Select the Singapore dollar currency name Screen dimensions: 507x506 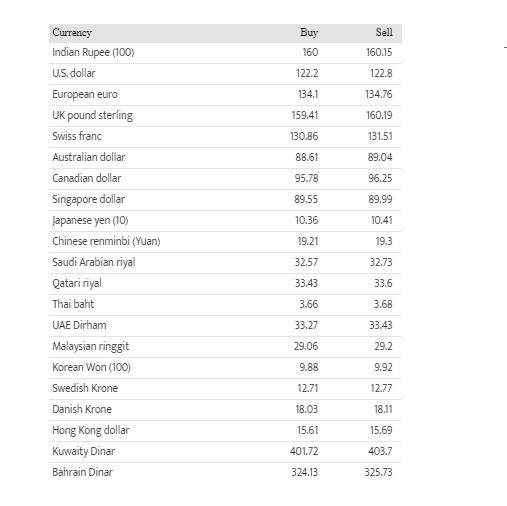(x=88, y=200)
